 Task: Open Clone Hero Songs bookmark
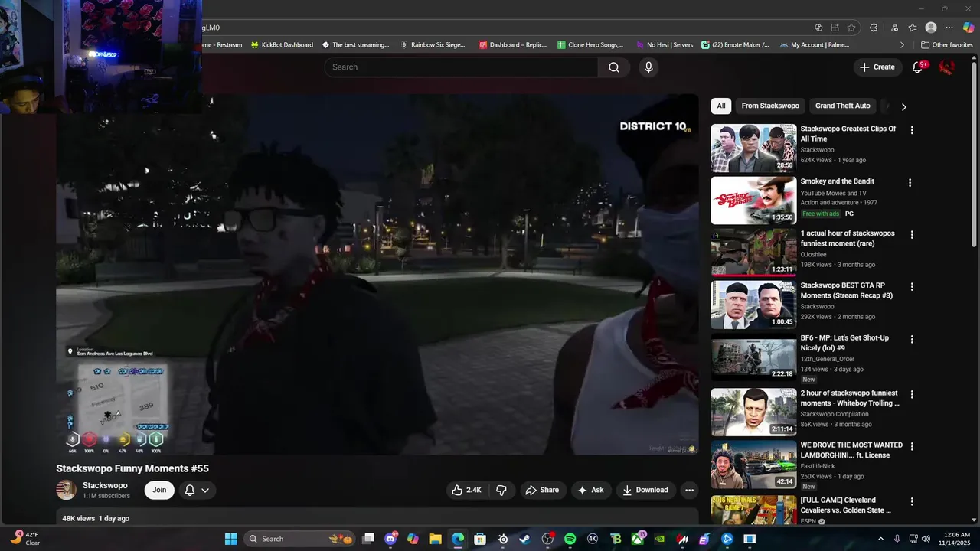(x=590, y=45)
